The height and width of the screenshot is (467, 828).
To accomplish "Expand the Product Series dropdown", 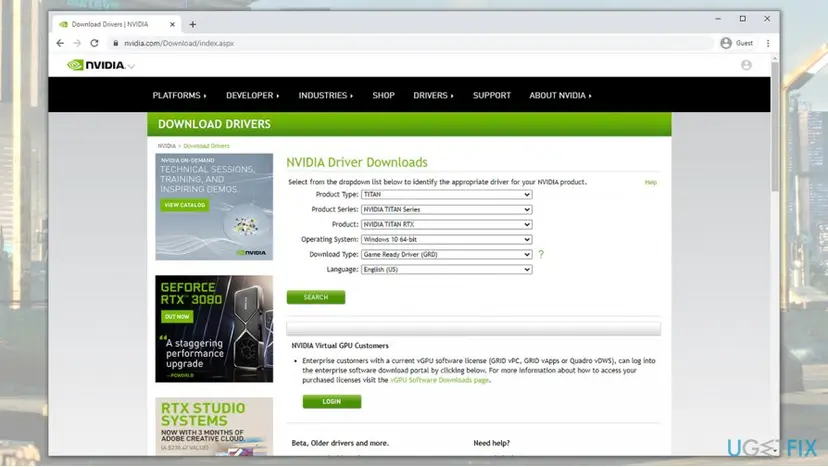I will tap(446, 209).
